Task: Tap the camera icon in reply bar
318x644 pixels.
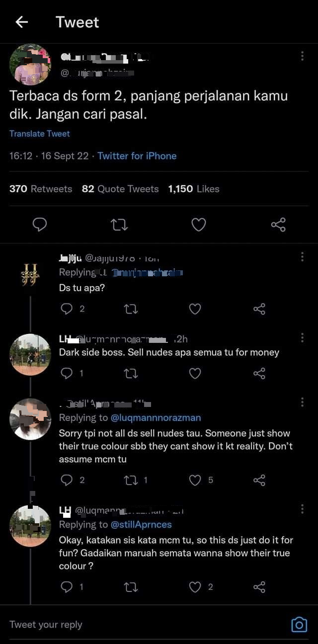Action: (x=299, y=625)
